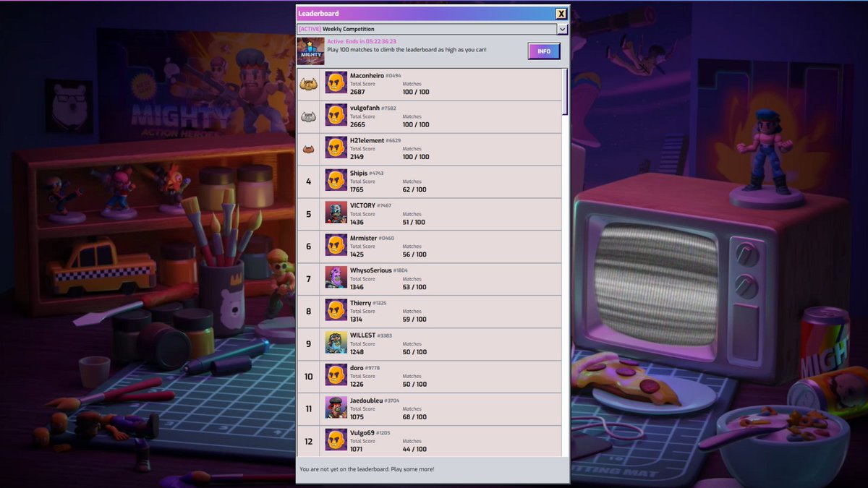Select player name Thierry
The image size is (868, 488).
pos(360,303)
